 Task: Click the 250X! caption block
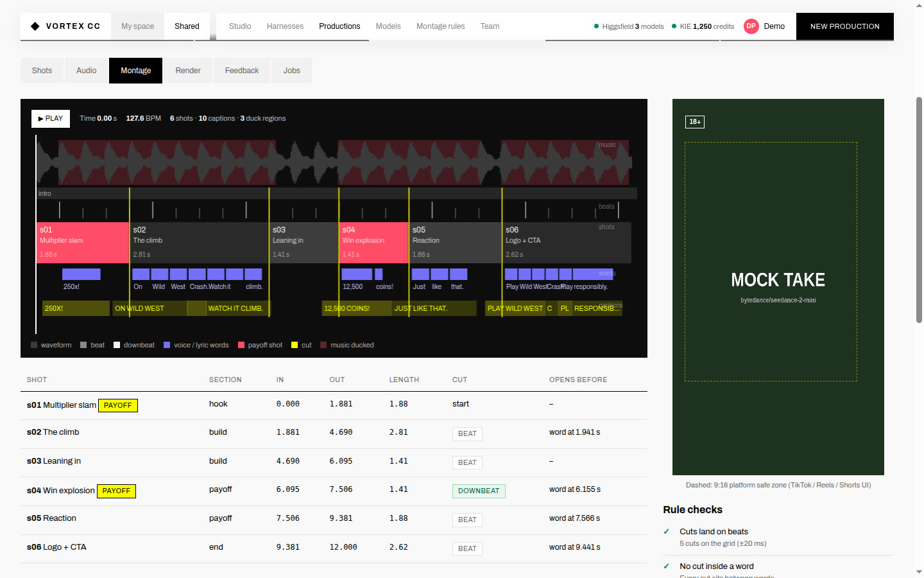pyautogui.click(x=76, y=308)
